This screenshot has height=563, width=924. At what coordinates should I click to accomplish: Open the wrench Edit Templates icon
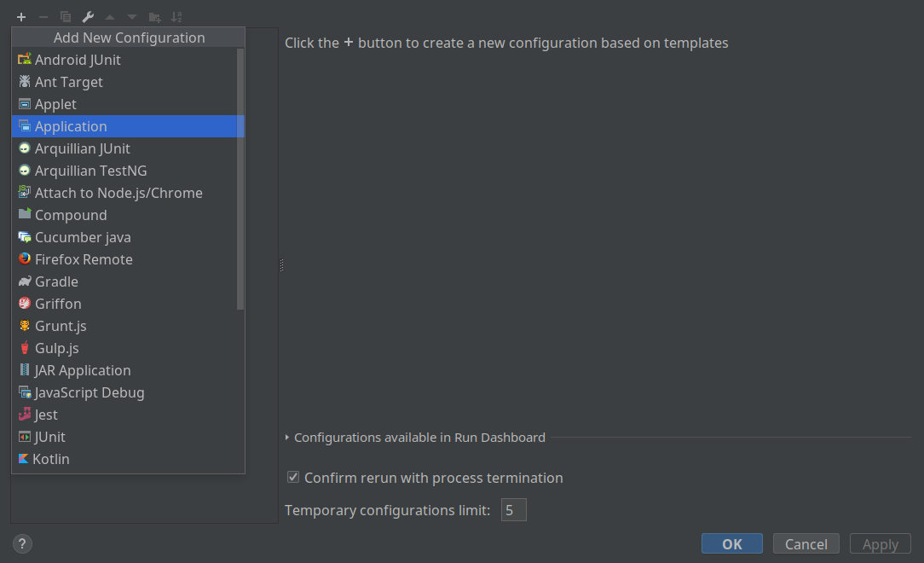click(x=88, y=17)
